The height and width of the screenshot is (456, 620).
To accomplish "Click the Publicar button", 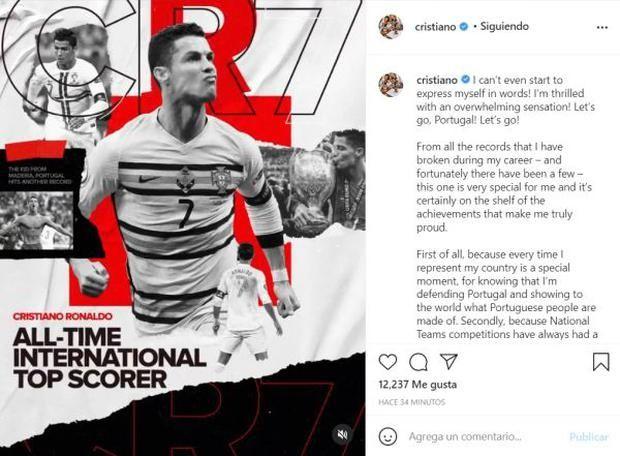I will 588,437.
